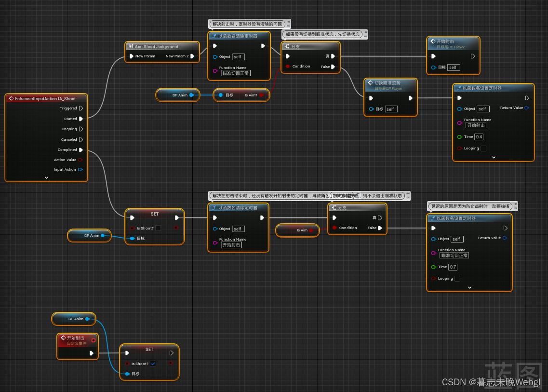Select the BP Anim variable node wired to the SET with unchecked Is Shoot?
Image resolution: width=548 pixels, height=392 pixels.
pyautogui.click(x=90, y=236)
